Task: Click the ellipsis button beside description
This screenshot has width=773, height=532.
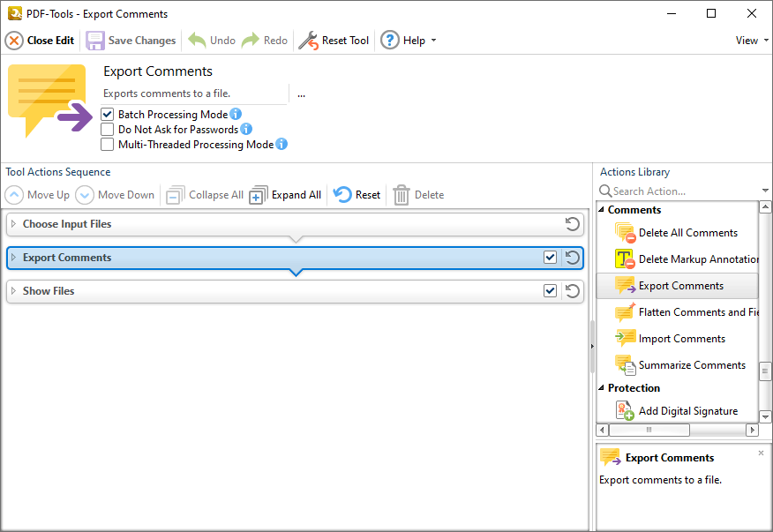Action: (301, 94)
